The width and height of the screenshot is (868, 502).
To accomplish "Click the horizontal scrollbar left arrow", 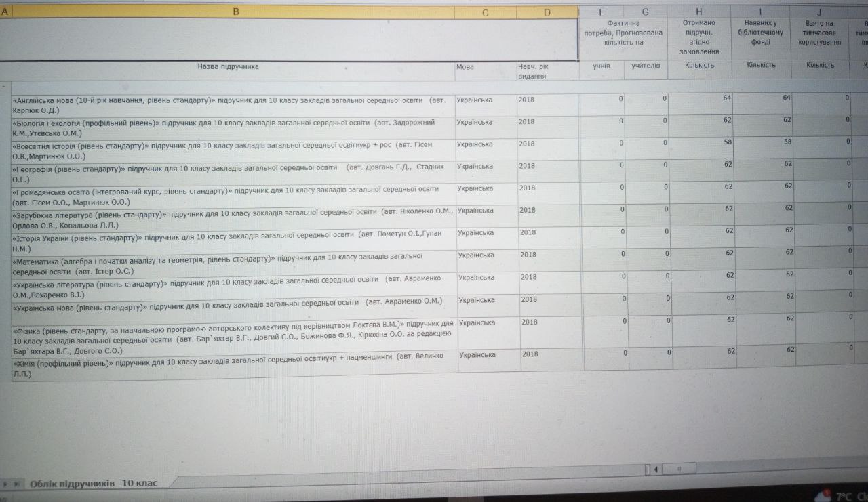I will pyautogui.click(x=656, y=469).
